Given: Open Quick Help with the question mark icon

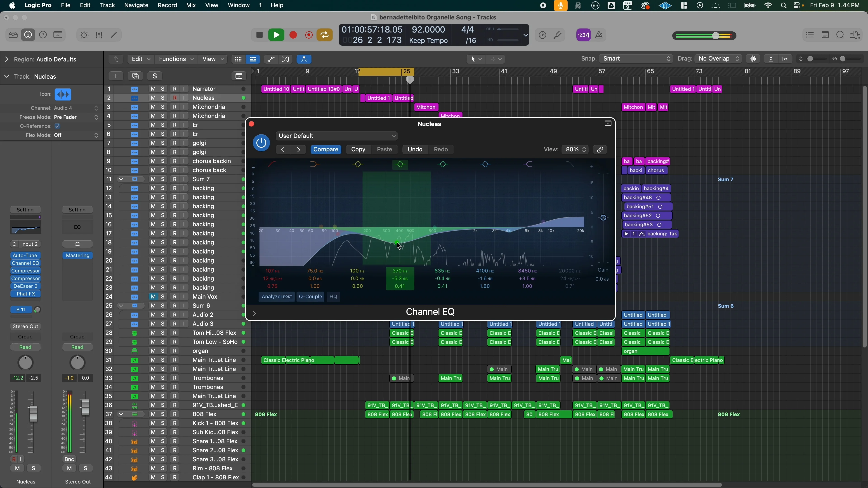Looking at the screenshot, I should coord(43,35).
